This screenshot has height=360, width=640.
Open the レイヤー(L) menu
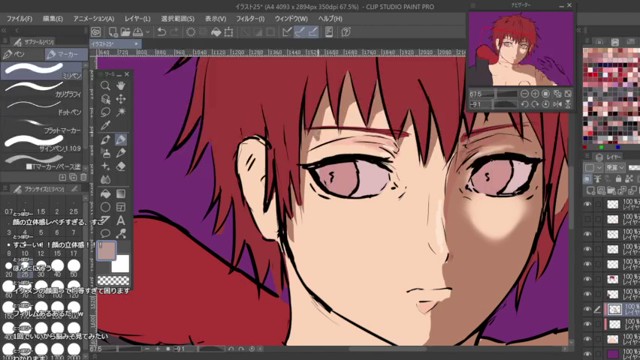coord(138,19)
